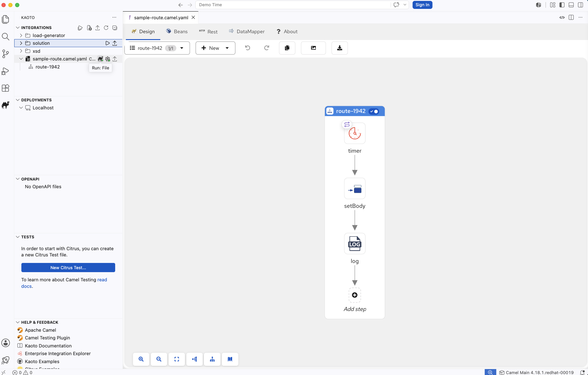Switch to the Beans tab
The height and width of the screenshot is (375, 588).
(177, 32)
